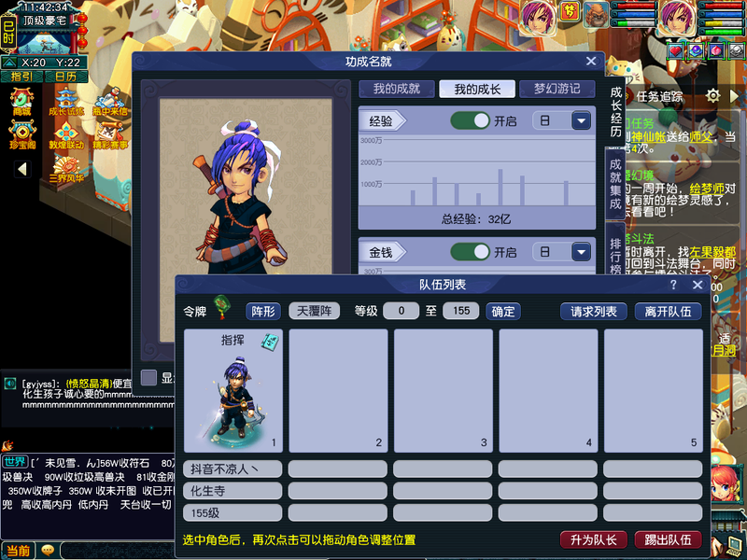Switch to 我的成长 tab
The image size is (747, 560).
477,89
